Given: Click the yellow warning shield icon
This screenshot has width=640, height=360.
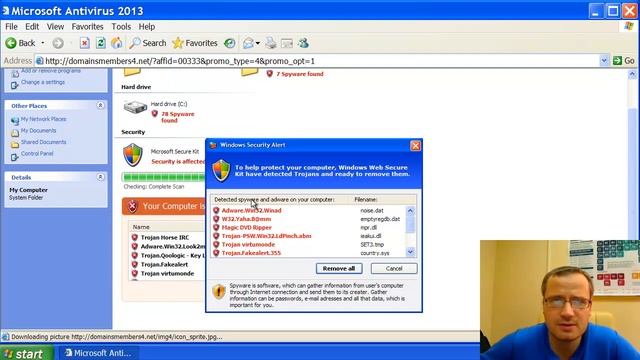Looking at the screenshot, I should (x=219, y=292).
